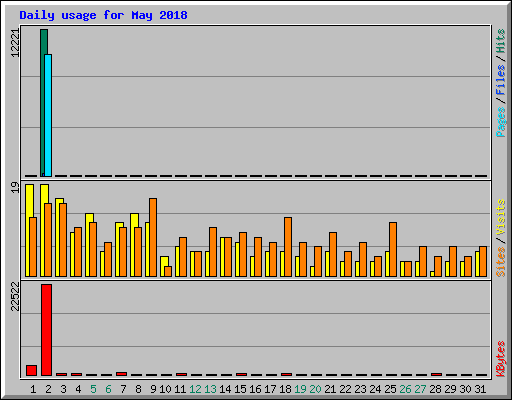This screenshot has height=400, width=512.
Task: Click the day 4 label on x-axis
Action: [78, 389]
